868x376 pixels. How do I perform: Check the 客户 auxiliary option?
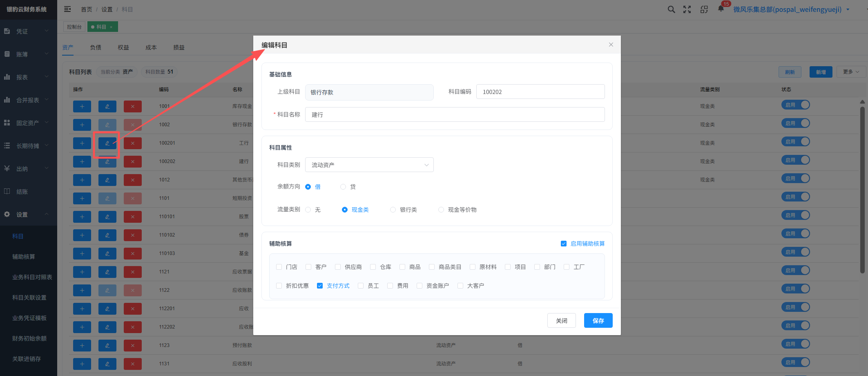point(308,267)
